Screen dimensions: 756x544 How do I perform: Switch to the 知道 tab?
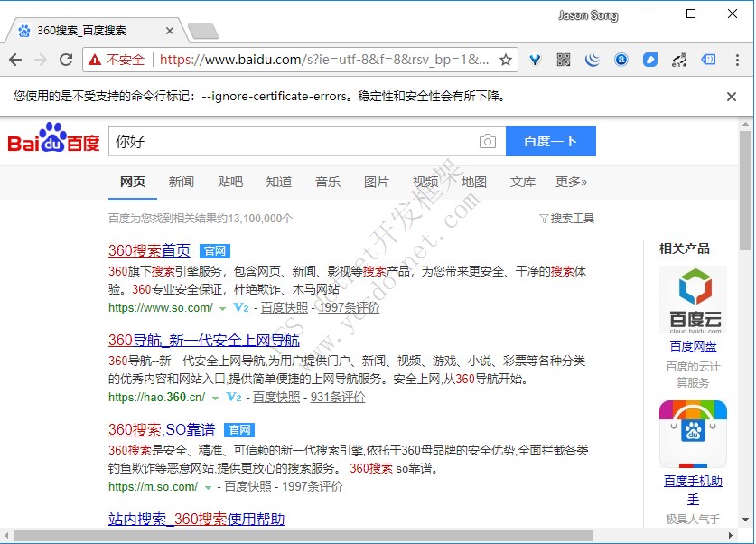click(279, 182)
